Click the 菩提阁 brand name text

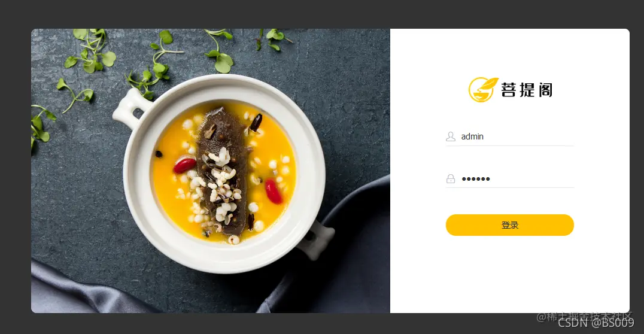coord(527,90)
